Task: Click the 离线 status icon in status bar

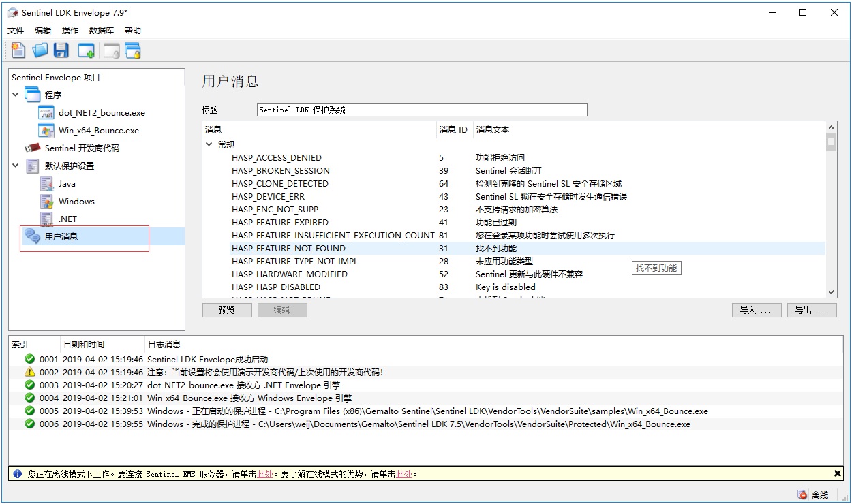Action: tap(802, 494)
